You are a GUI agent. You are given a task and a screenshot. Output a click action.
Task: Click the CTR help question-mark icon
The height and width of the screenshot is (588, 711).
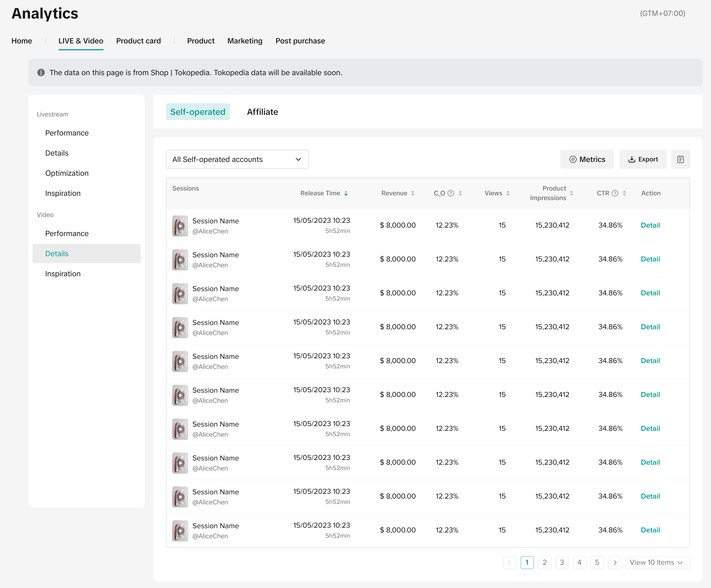615,193
